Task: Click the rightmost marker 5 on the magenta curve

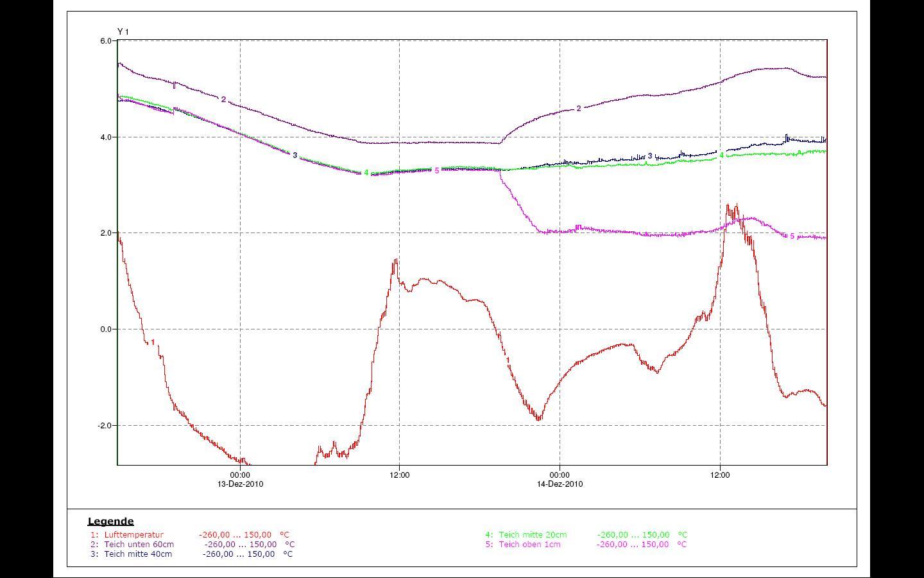Action: (x=792, y=236)
